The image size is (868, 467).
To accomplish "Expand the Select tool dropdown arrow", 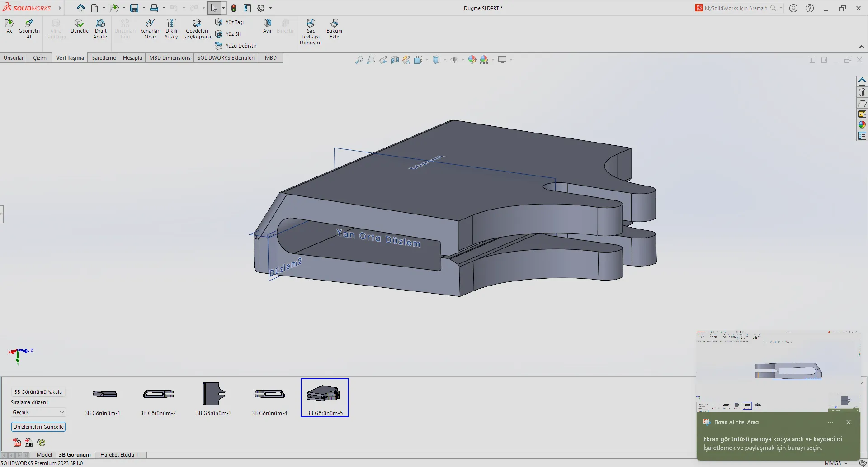I will (x=223, y=8).
